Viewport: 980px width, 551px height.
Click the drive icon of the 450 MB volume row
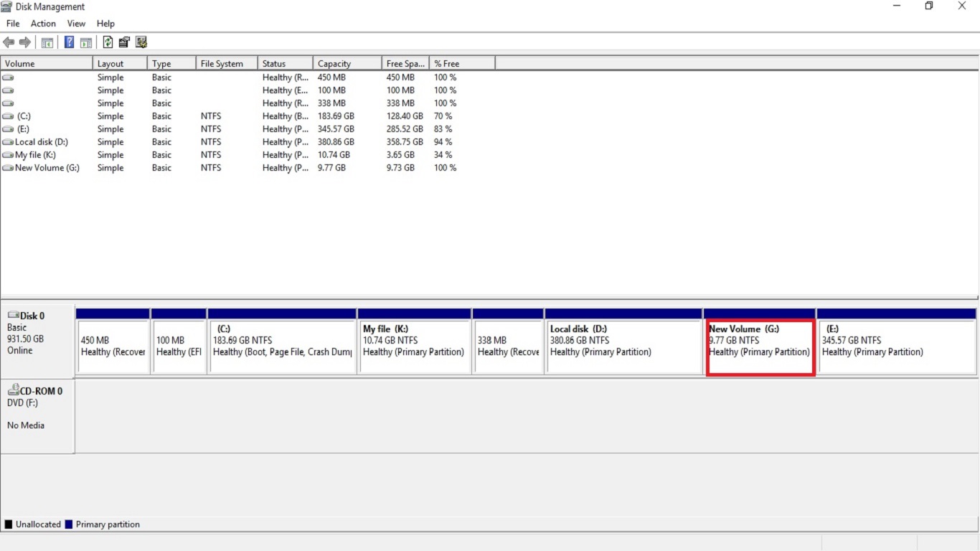tap(8, 77)
